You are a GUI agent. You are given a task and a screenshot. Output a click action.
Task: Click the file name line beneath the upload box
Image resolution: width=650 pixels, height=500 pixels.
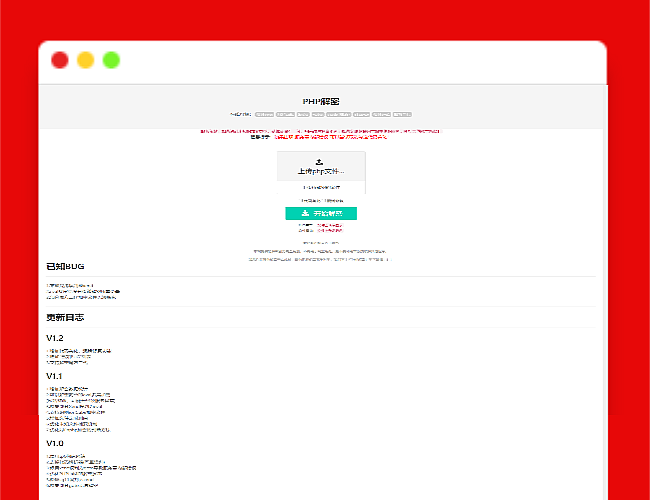[321, 187]
